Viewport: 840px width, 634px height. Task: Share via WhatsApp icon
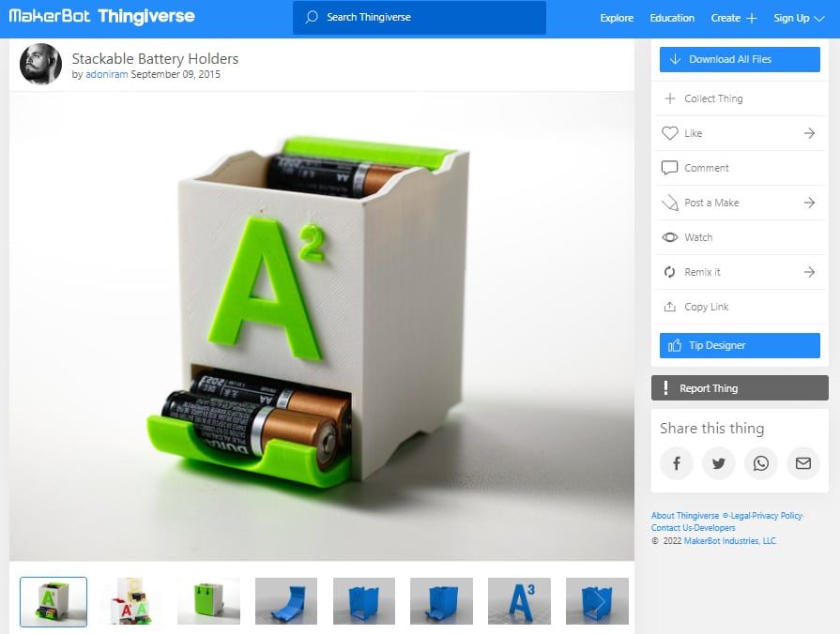point(761,463)
